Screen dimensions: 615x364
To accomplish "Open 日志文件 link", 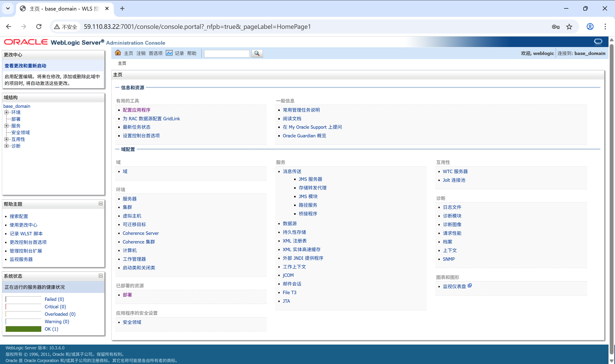I will [x=452, y=207].
